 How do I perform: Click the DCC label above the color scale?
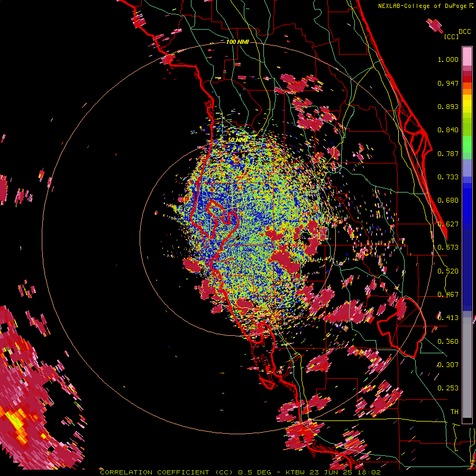pyautogui.click(x=464, y=32)
